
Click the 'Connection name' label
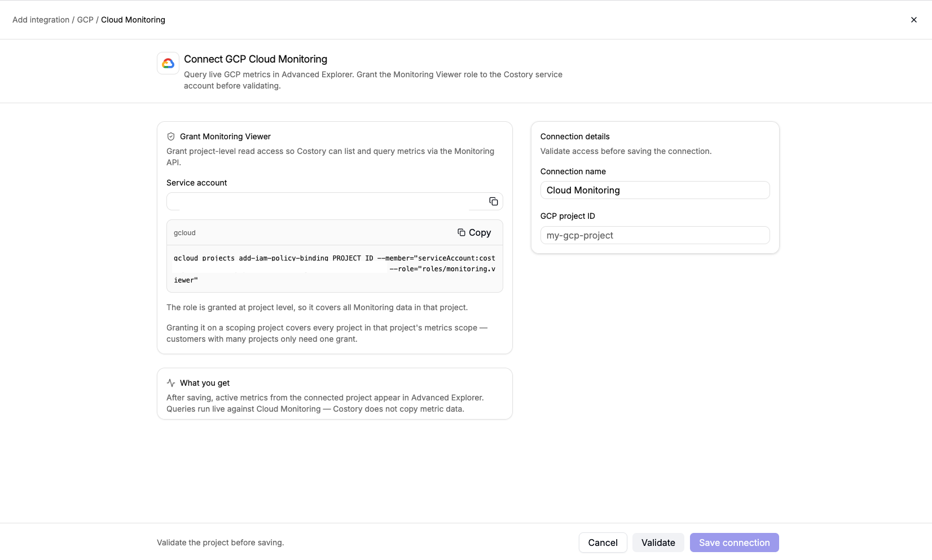(573, 171)
